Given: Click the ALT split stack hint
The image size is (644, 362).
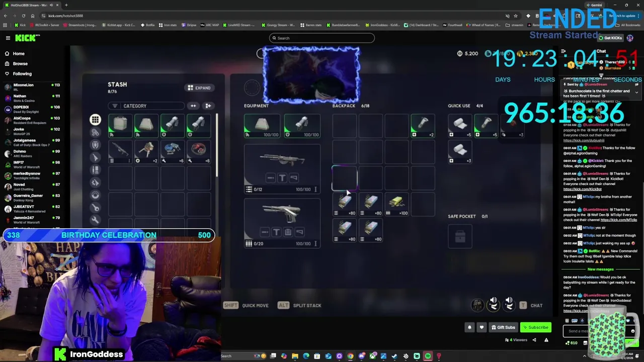Looking at the screenshot, I should coord(299,305).
